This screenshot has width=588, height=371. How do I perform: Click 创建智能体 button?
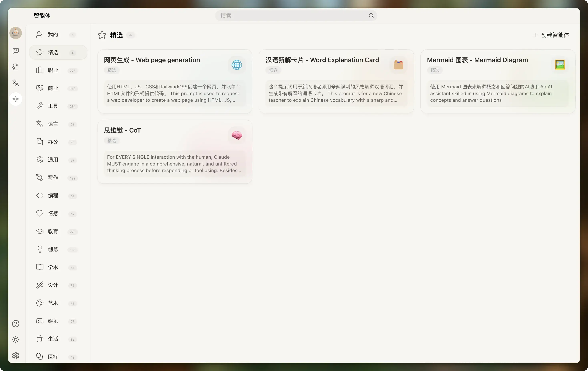tap(551, 35)
